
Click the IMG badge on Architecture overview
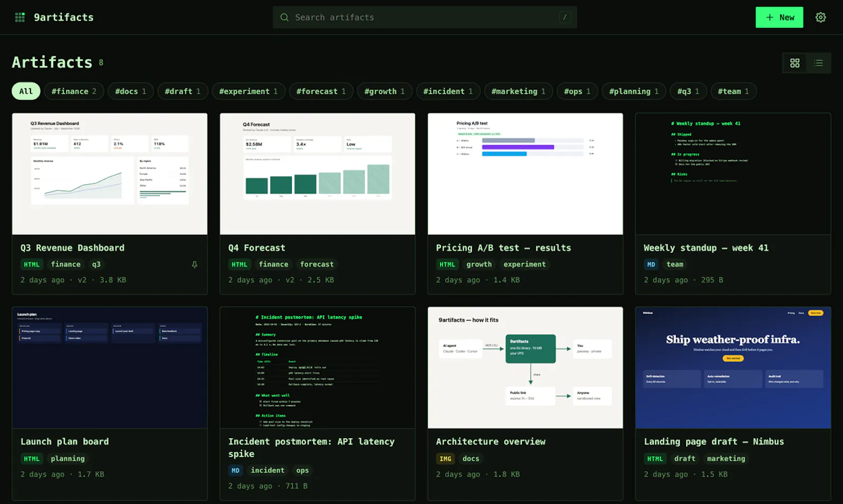[445, 459]
